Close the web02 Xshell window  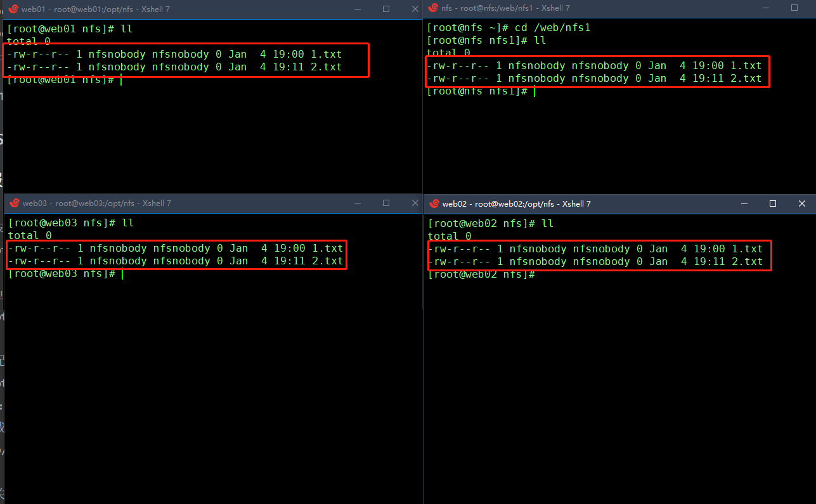click(x=802, y=204)
